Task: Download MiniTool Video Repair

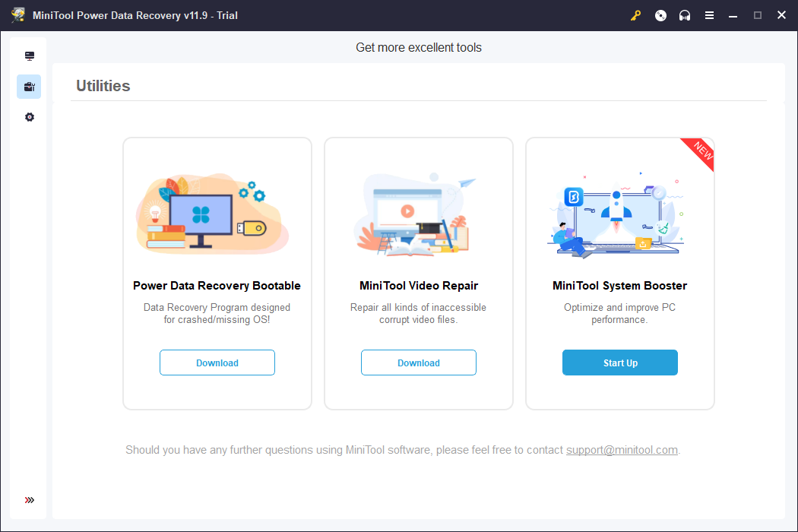Action: pyautogui.click(x=418, y=363)
